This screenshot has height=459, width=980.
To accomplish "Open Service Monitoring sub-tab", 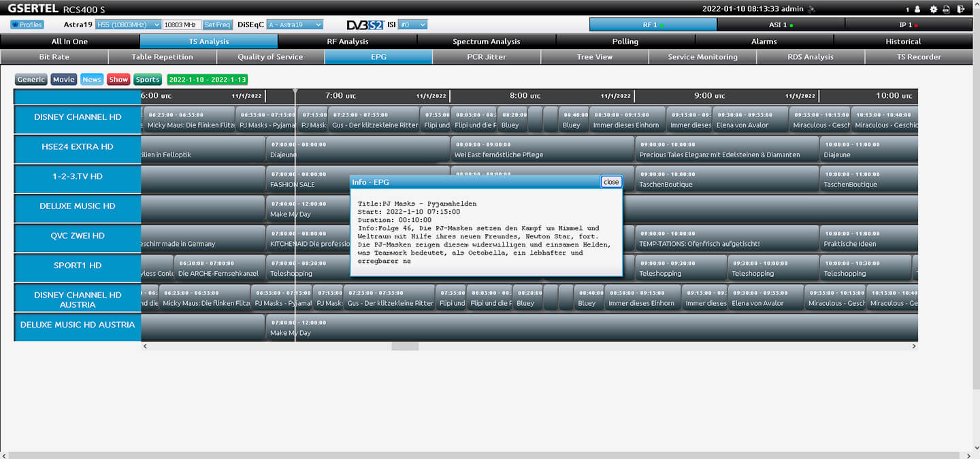I will [x=702, y=57].
